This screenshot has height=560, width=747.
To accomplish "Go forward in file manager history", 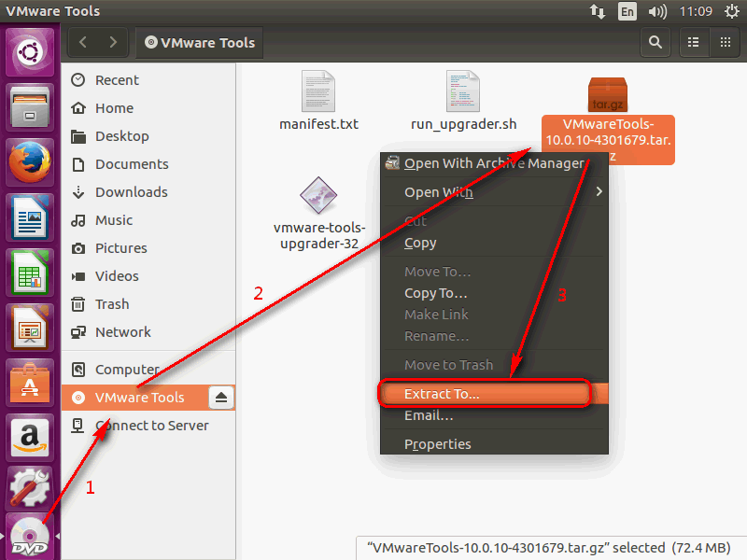I will 113,42.
